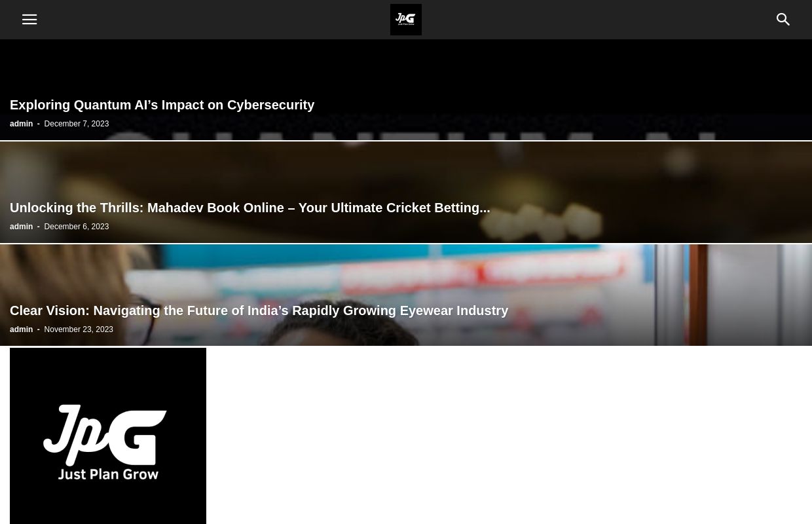Open the hamburger navigation menu
This screenshot has height=524, width=812.
pyautogui.click(x=29, y=20)
